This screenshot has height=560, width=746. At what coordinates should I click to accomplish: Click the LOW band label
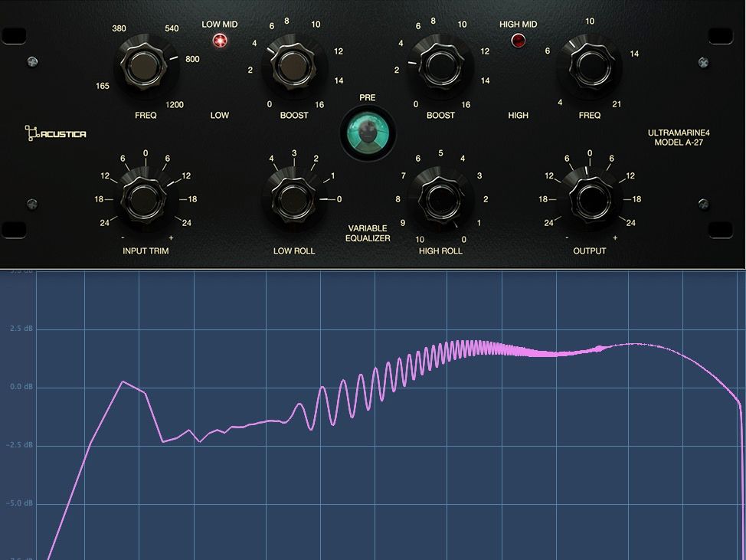pyautogui.click(x=220, y=115)
